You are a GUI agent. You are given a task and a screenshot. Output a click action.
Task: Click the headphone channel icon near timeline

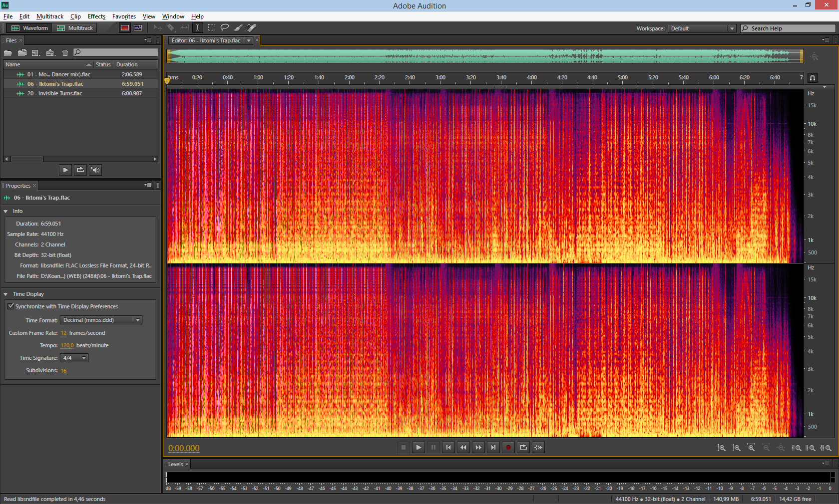(813, 78)
